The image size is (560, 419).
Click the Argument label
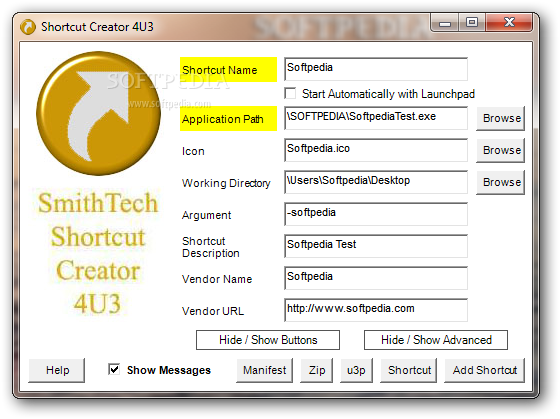tap(206, 215)
